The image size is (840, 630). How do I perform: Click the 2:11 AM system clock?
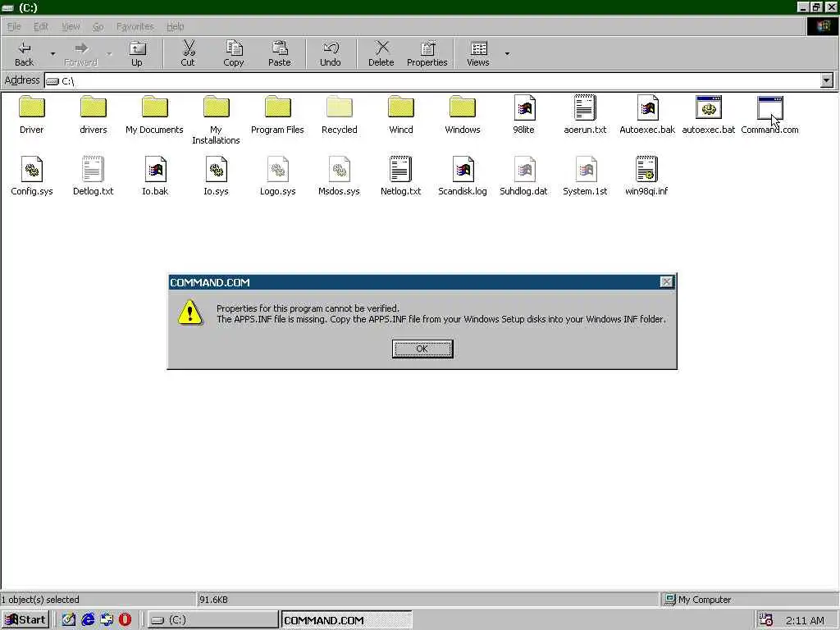[805, 620]
